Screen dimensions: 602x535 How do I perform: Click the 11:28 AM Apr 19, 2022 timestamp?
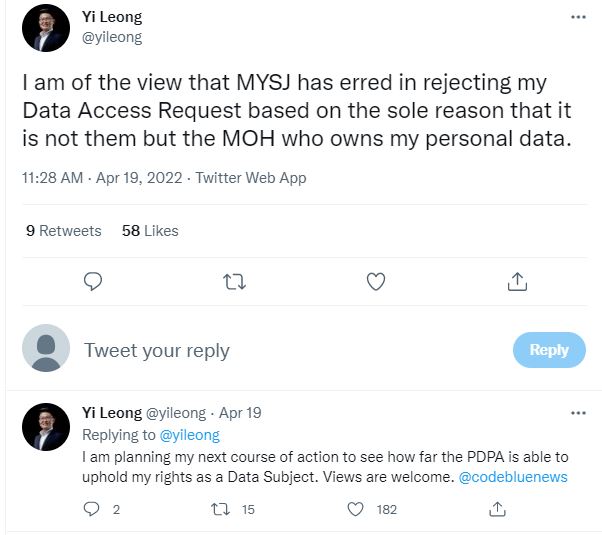(103, 178)
